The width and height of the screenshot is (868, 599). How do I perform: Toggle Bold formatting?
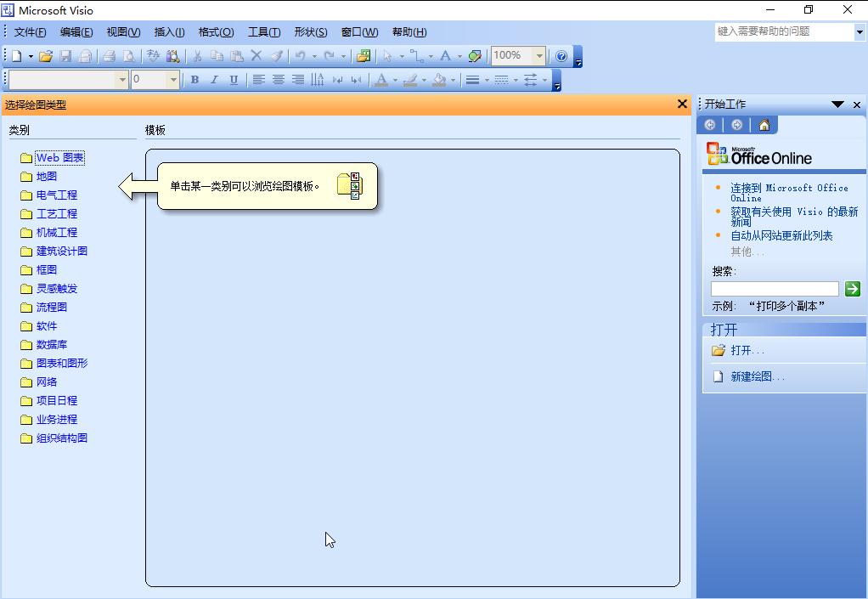[194, 80]
